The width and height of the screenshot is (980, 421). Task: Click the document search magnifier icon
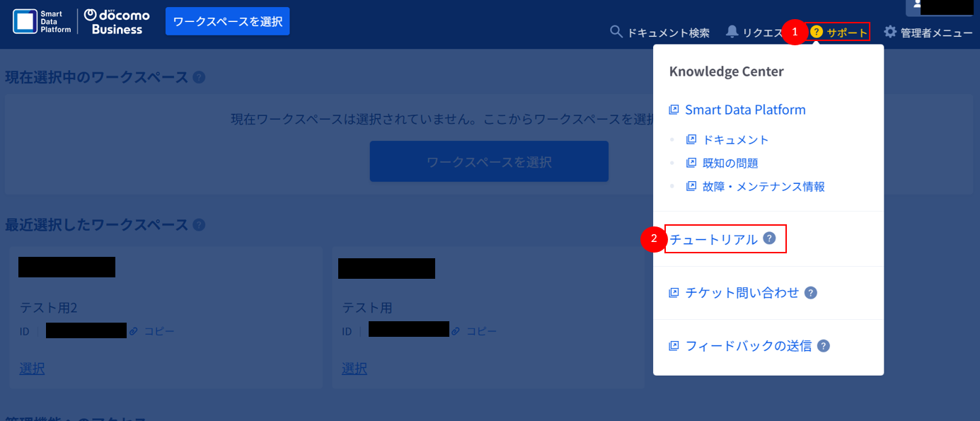pos(616,32)
